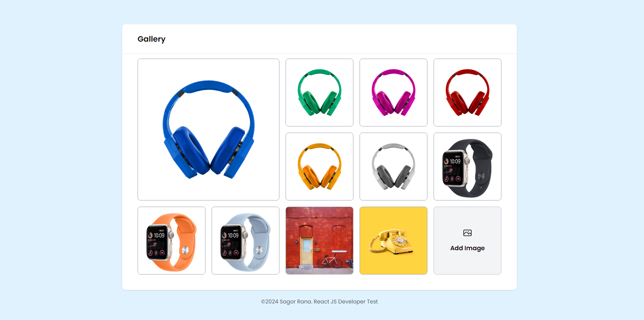Select the light blue smartwatch thumbnail
Viewport: 644px width, 320px height.
(x=245, y=241)
